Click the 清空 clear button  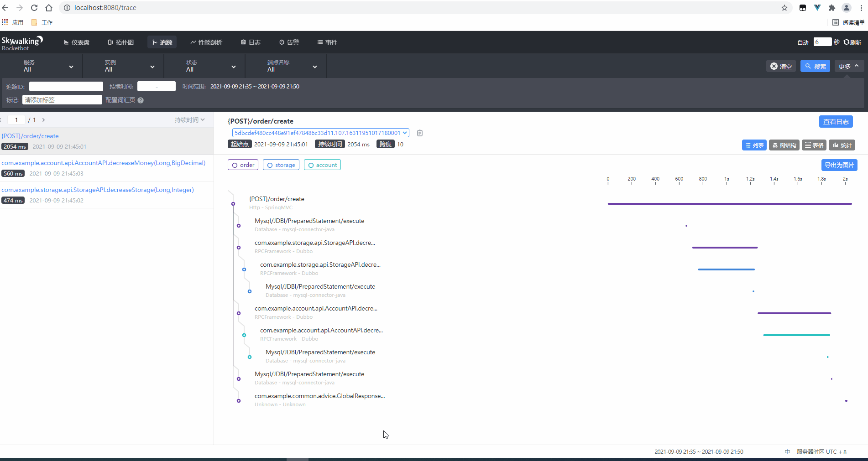click(x=781, y=66)
